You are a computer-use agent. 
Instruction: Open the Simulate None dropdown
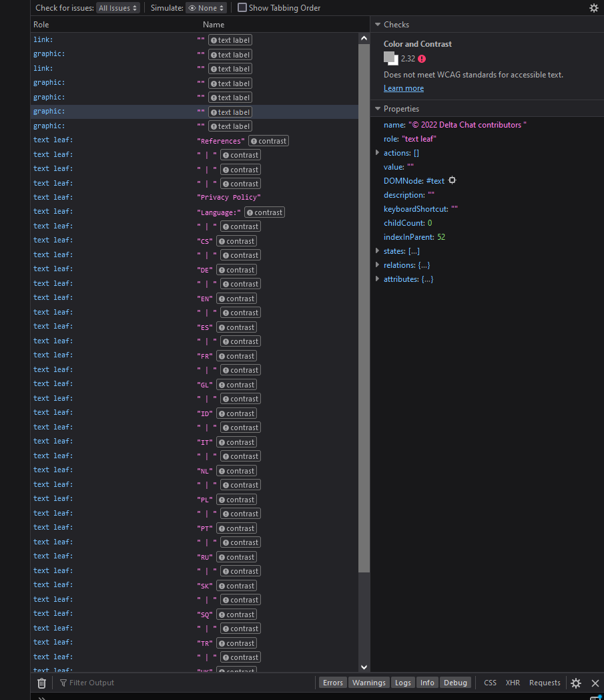(206, 8)
